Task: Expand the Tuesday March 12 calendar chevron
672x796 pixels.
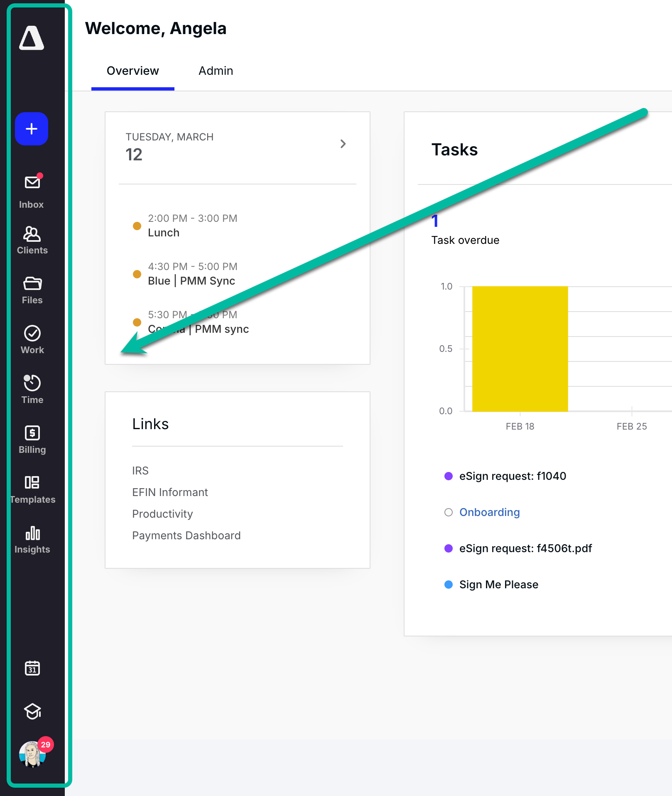Action: click(x=343, y=144)
